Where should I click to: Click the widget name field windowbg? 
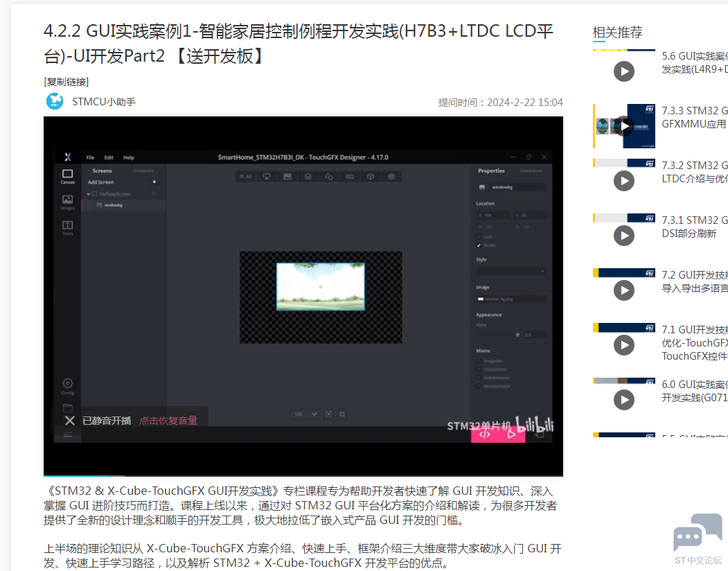(x=517, y=187)
